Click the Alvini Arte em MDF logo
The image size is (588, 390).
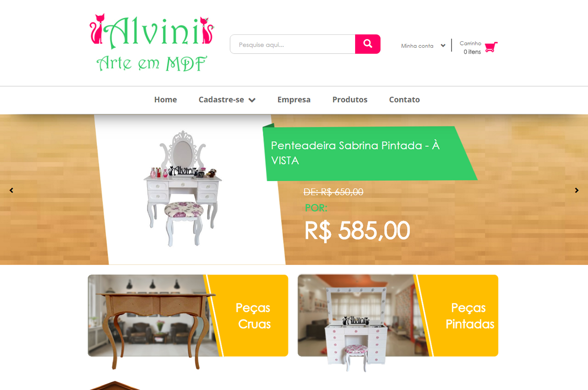(152, 43)
